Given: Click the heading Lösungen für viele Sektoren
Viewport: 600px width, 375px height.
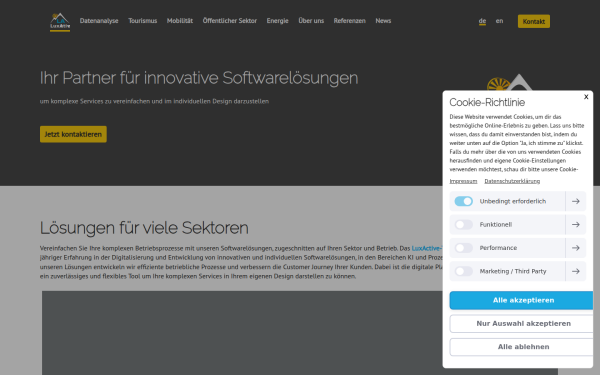Looking at the screenshot, I should [144, 228].
